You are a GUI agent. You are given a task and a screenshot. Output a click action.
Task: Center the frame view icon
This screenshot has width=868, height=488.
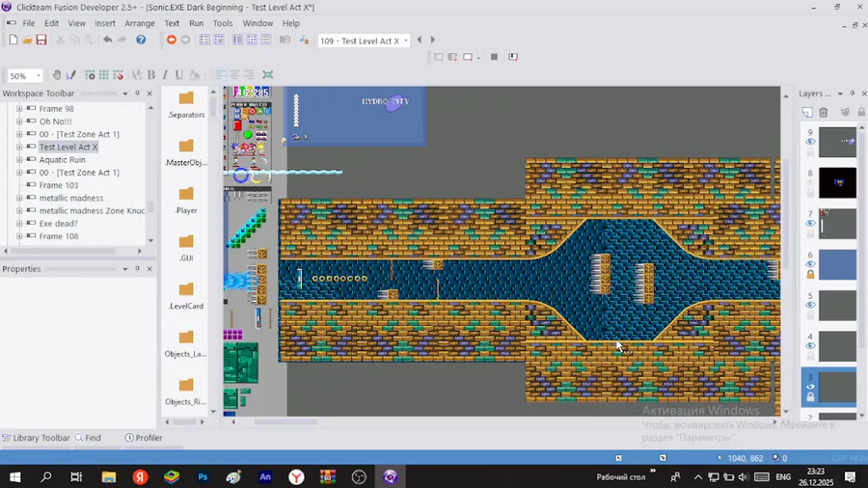(268, 74)
